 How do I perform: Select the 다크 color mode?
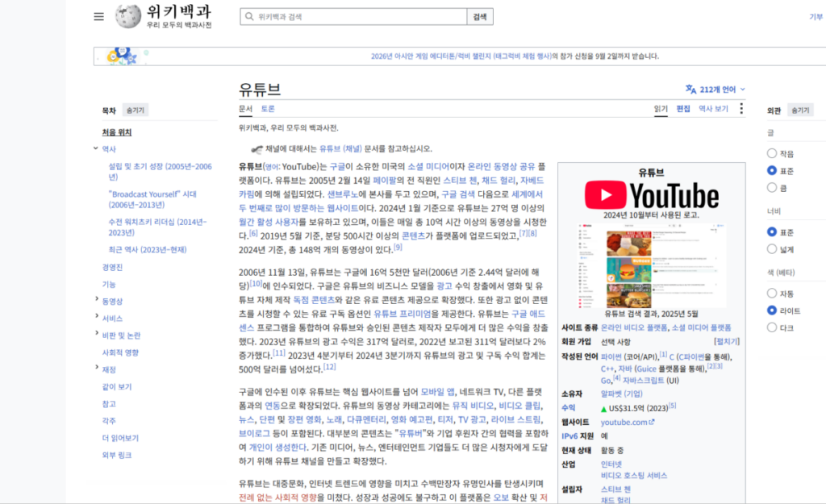(x=772, y=327)
